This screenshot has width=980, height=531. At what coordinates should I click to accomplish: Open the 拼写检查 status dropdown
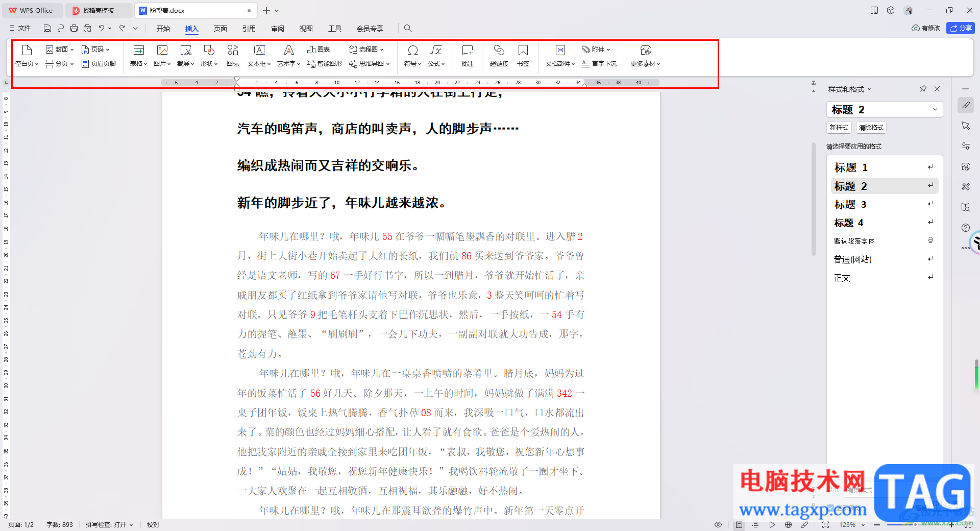[109, 524]
